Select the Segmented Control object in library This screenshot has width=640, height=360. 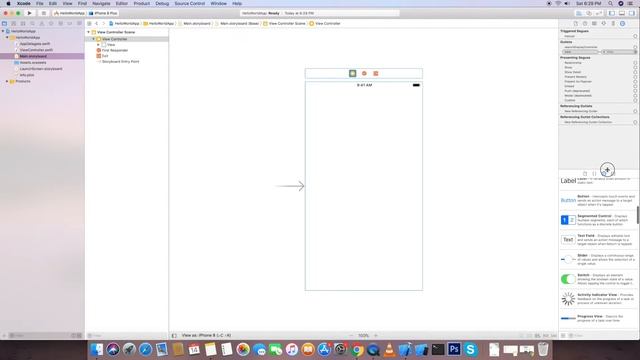[x=598, y=220]
